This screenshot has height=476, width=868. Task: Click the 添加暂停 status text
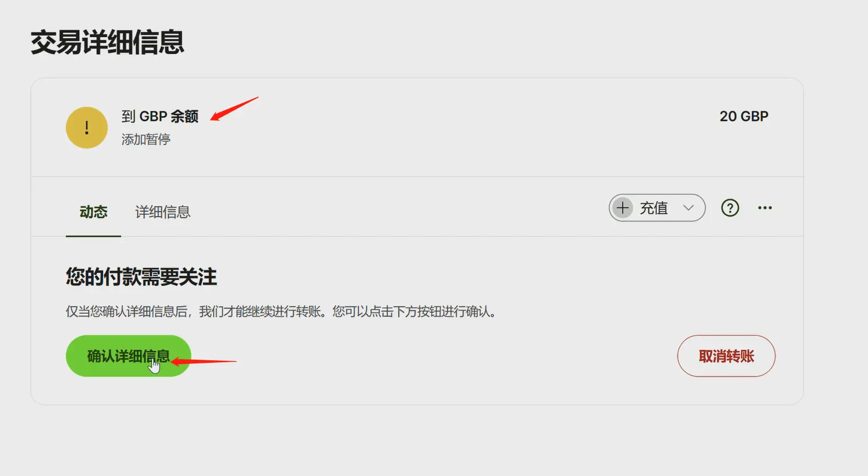[146, 139]
